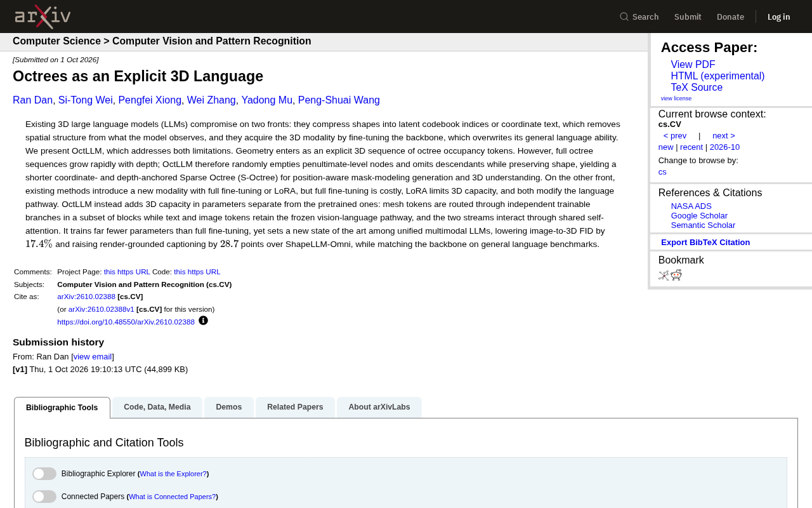This screenshot has height=508, width=812.
Task: Go to the previous paper
Action: click(x=675, y=136)
